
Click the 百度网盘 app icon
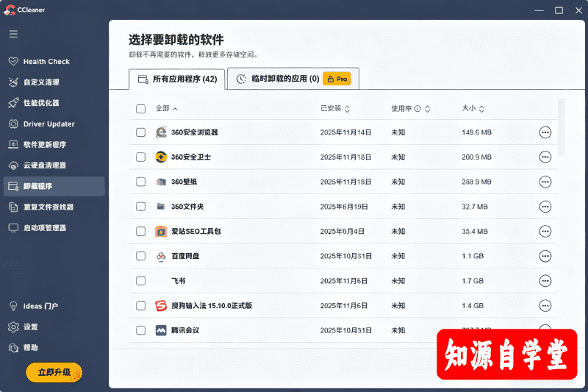[161, 256]
